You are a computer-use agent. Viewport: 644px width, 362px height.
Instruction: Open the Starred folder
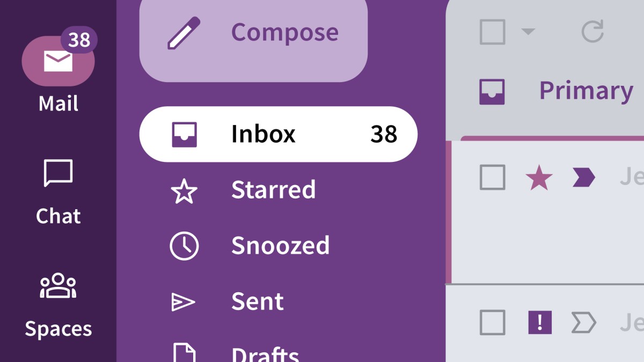(x=273, y=190)
